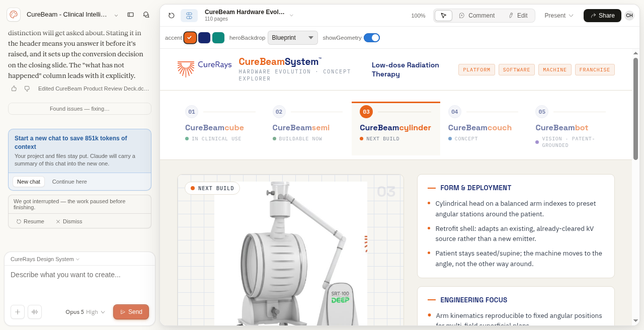Open the CH user avatar
This screenshot has height=330, width=644.
629,16
